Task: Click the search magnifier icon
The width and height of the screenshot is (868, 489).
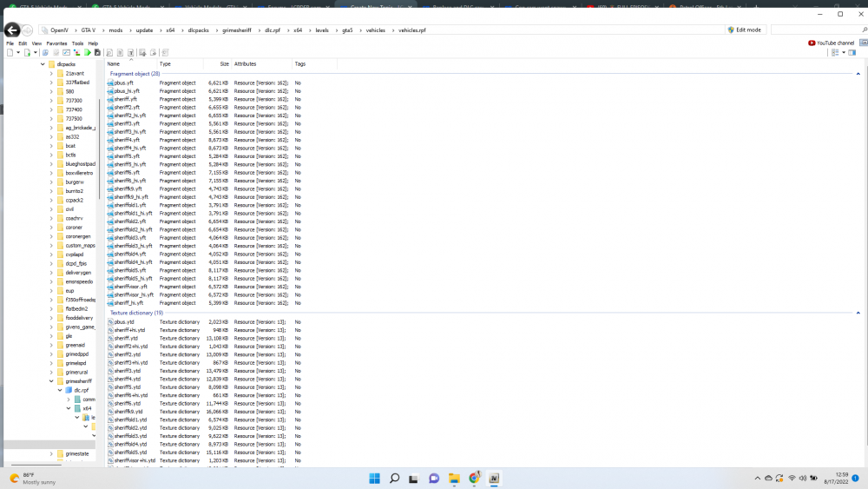Action: (865, 30)
